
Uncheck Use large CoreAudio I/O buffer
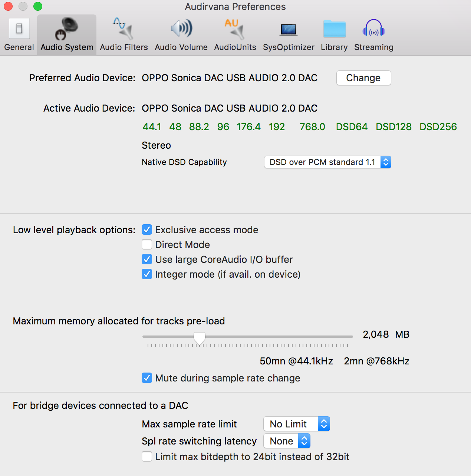[147, 260]
